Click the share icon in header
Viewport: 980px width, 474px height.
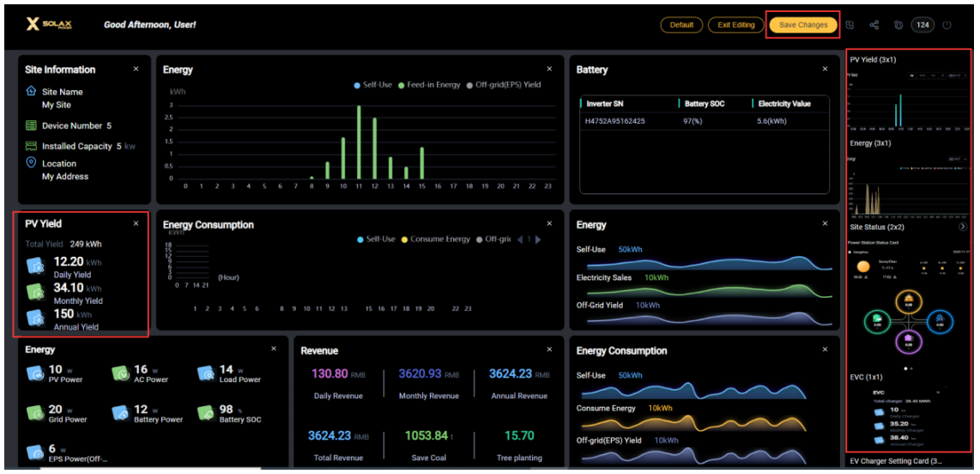(x=874, y=25)
